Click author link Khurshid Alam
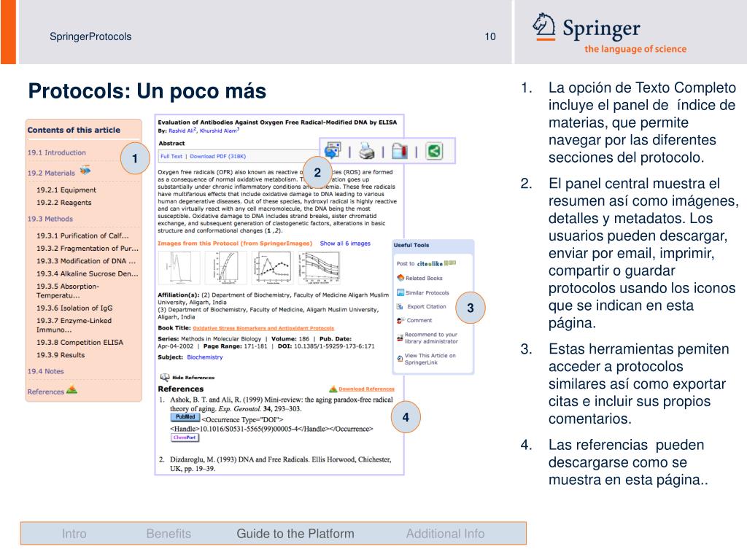This screenshot has height=560, width=747. click(218, 131)
